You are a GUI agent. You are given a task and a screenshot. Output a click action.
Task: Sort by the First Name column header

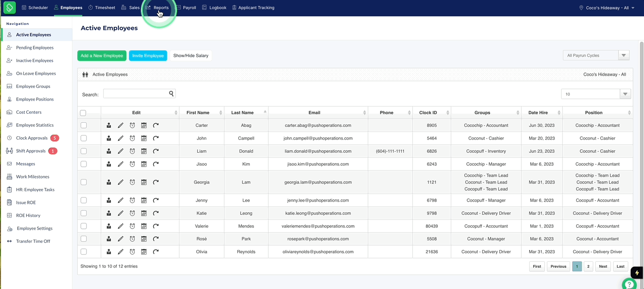[x=202, y=112]
